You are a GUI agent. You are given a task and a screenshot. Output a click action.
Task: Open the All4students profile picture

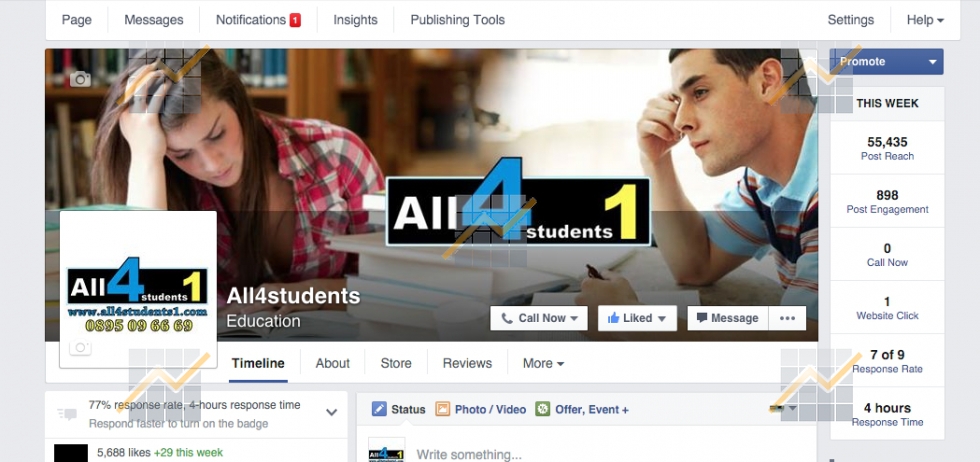coord(138,289)
